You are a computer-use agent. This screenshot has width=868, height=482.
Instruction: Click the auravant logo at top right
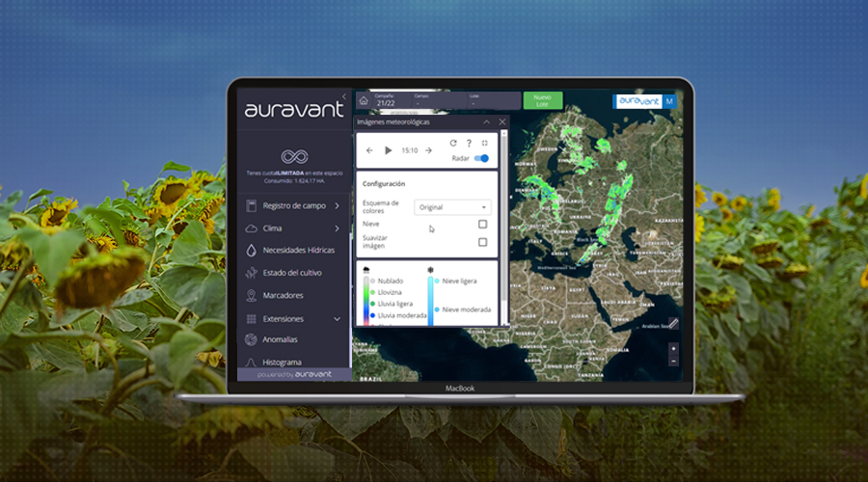pos(638,101)
